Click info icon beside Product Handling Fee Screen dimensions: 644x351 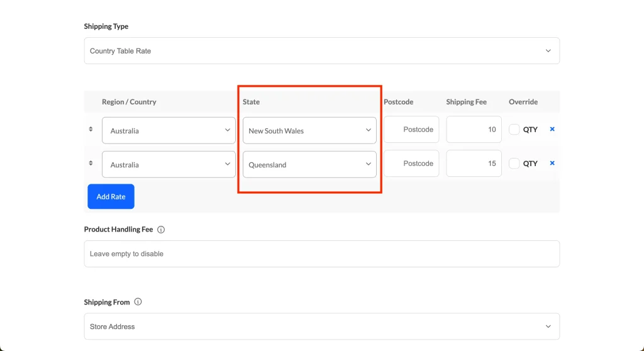(161, 230)
